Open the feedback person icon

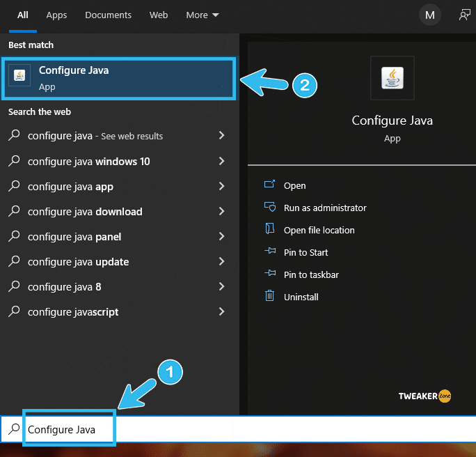[x=464, y=15]
